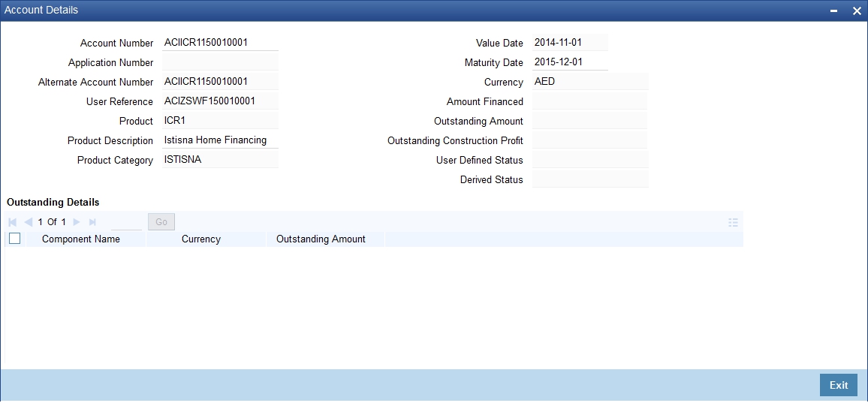The height and width of the screenshot is (406, 868).
Task: Click the User Reference field
Action: click(x=220, y=101)
